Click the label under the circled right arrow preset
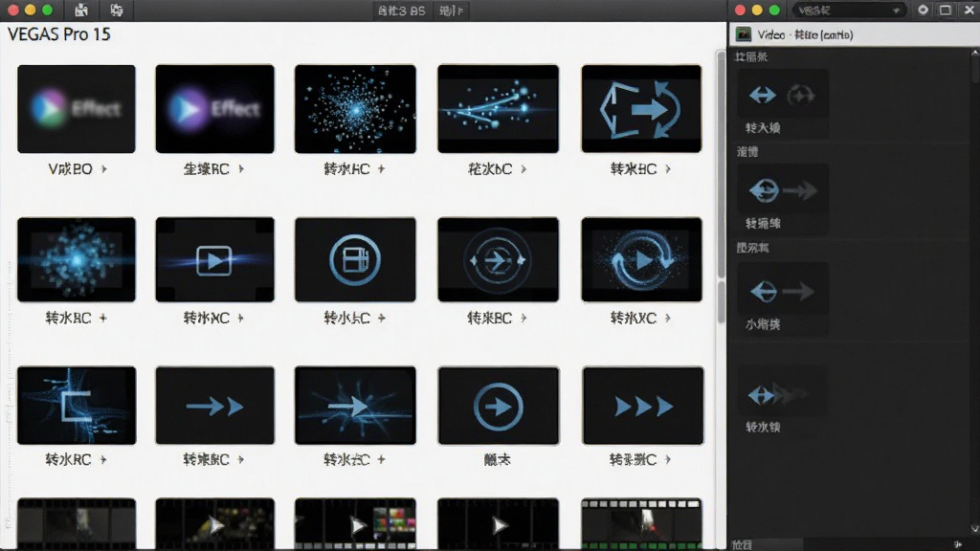 [x=498, y=460]
